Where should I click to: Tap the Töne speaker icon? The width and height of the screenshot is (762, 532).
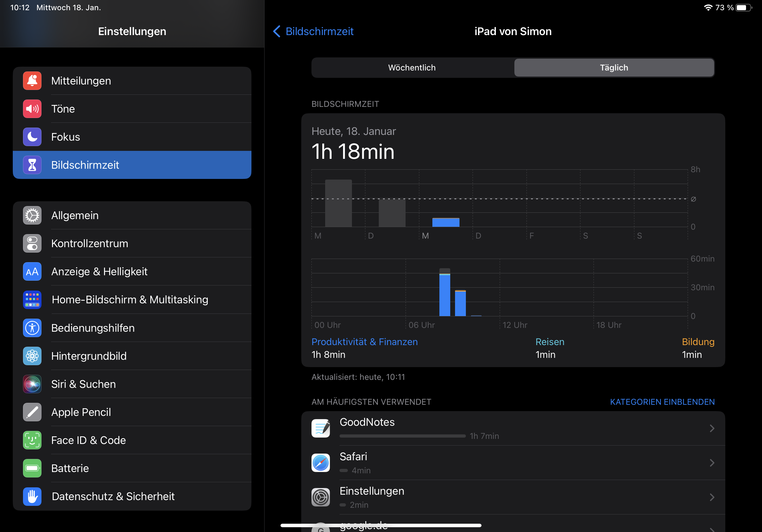[x=32, y=109]
